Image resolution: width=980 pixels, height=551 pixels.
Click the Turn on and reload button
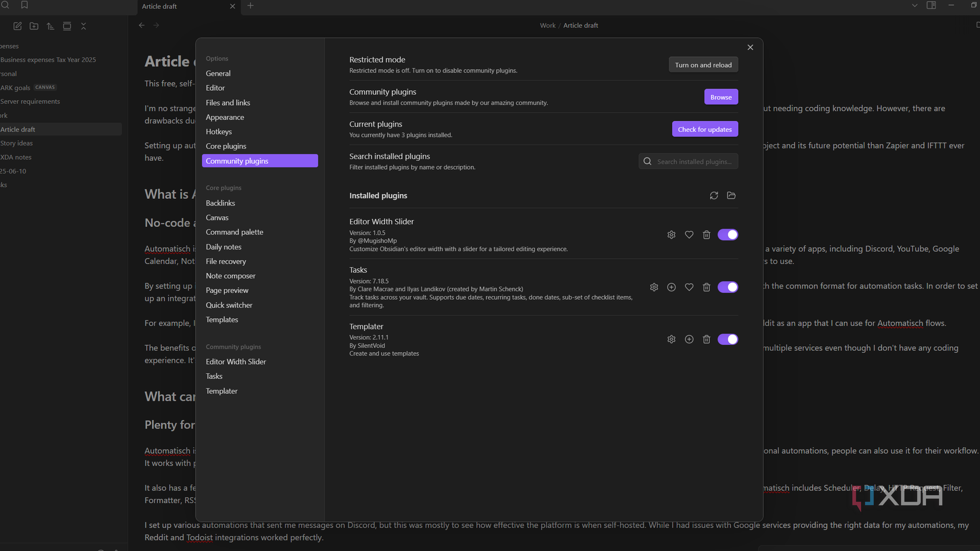(x=703, y=64)
